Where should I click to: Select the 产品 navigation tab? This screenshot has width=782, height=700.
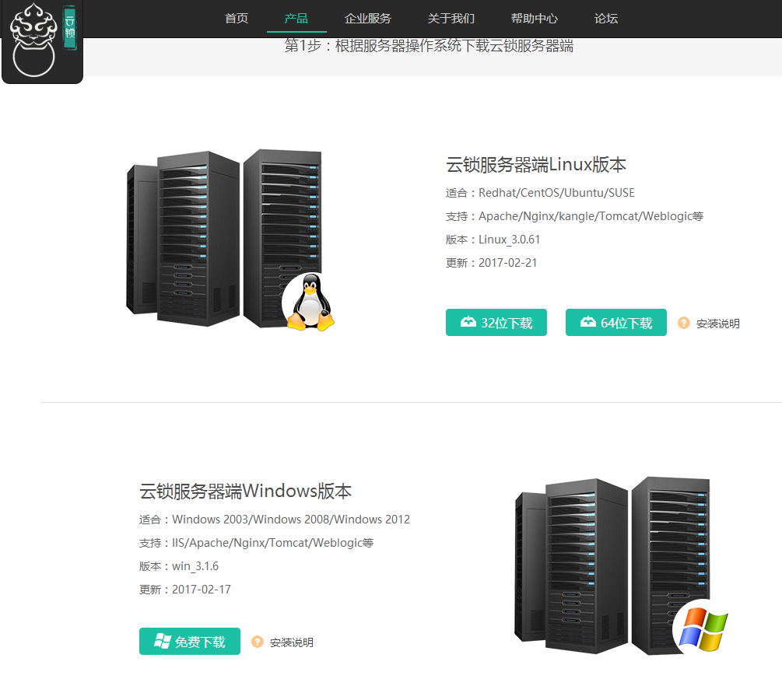[x=296, y=19]
